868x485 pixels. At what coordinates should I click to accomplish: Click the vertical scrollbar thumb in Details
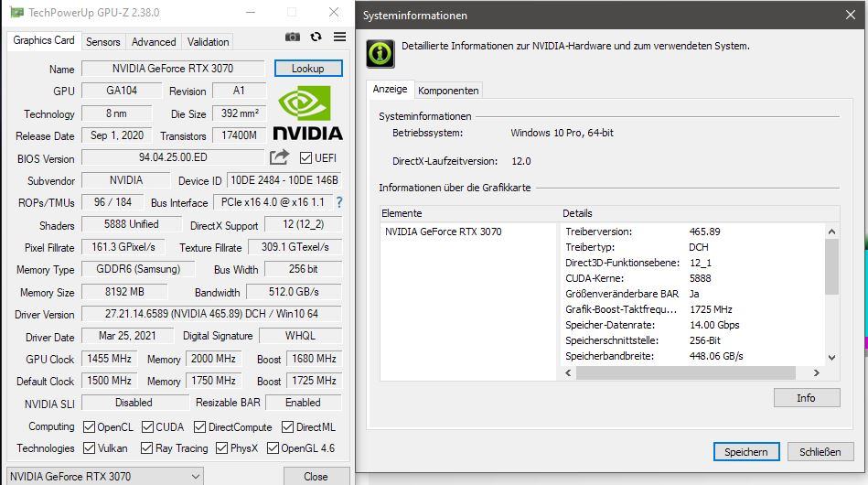[x=831, y=266]
